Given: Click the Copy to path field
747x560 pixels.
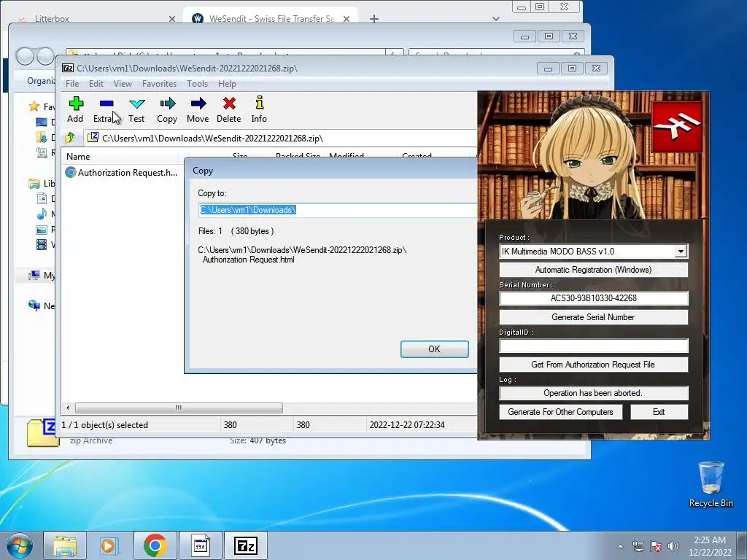Looking at the screenshot, I should click(337, 210).
